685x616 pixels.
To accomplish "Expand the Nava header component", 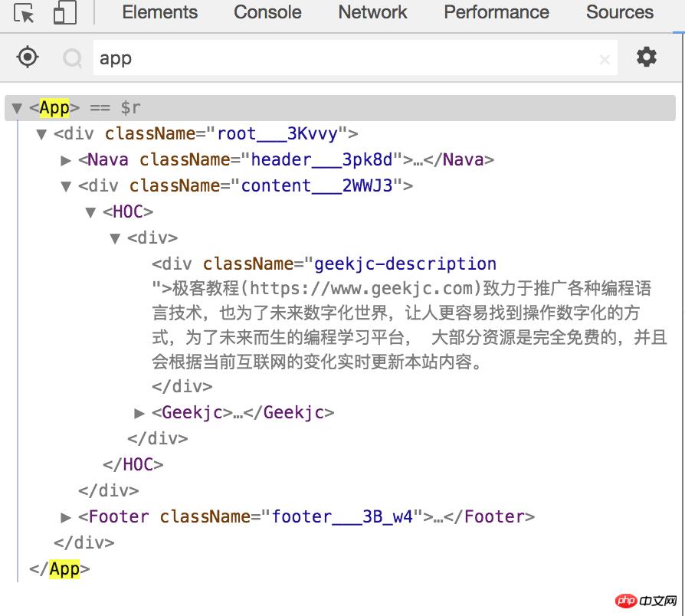I will tap(65, 159).
